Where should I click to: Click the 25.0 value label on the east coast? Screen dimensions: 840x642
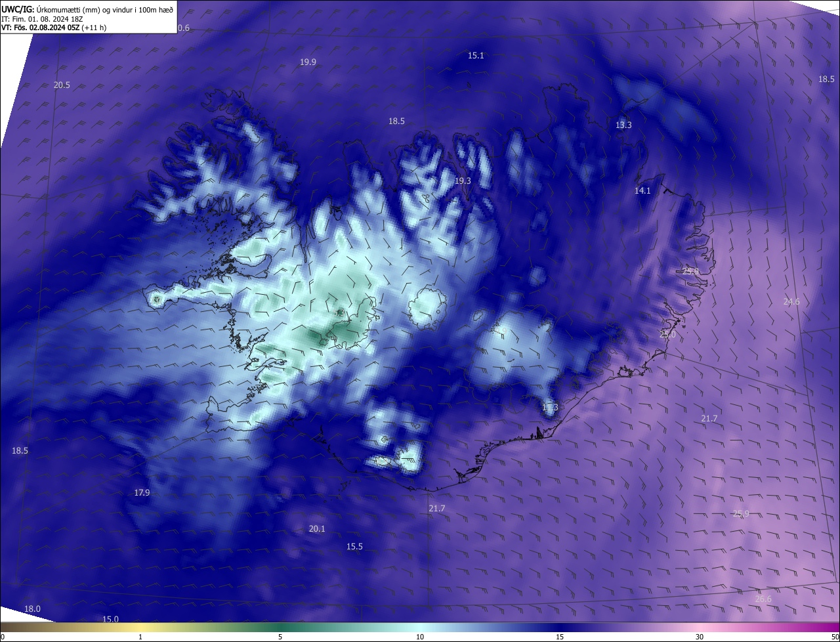[x=667, y=334]
